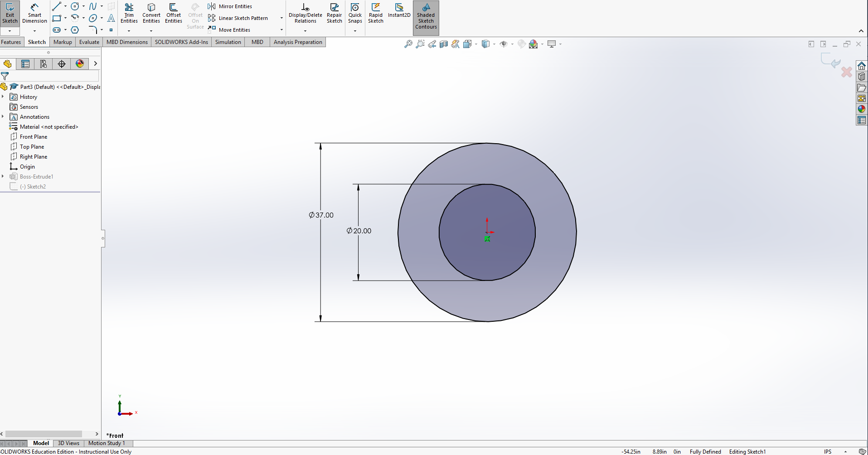The image size is (868, 455).
Task: Click the Zoom to Fit icon
Action: pos(408,44)
